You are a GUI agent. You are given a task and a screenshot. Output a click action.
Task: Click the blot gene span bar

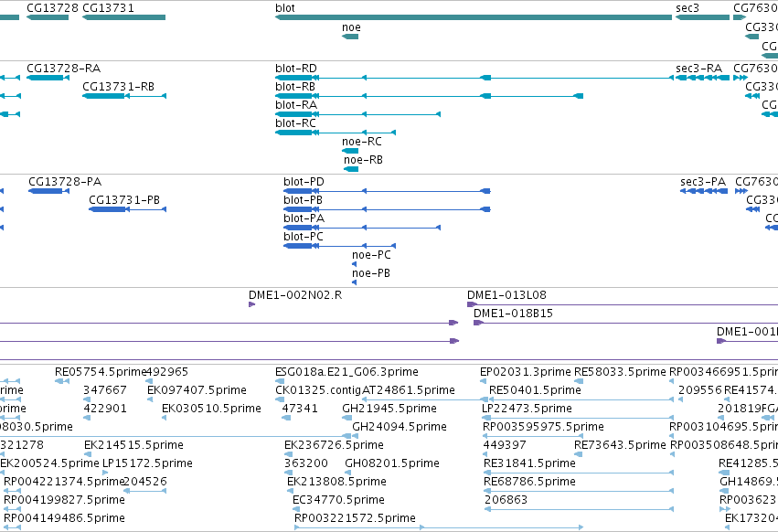(x=474, y=17)
